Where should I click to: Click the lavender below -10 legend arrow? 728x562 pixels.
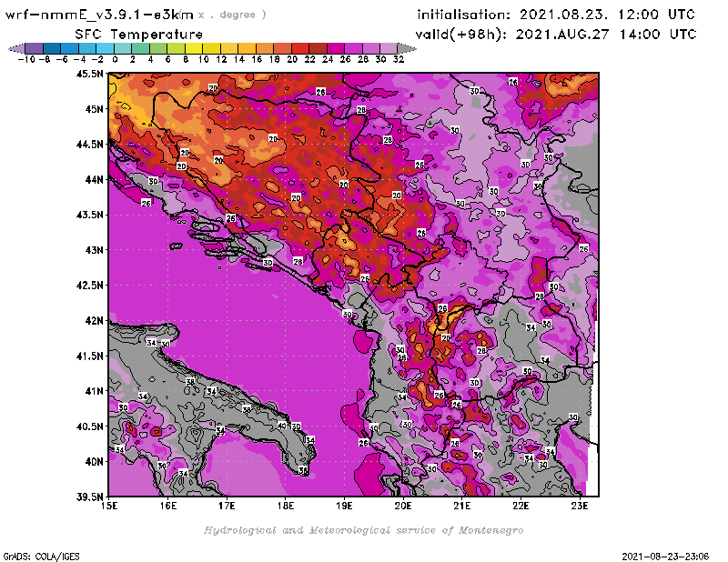tap(16, 48)
